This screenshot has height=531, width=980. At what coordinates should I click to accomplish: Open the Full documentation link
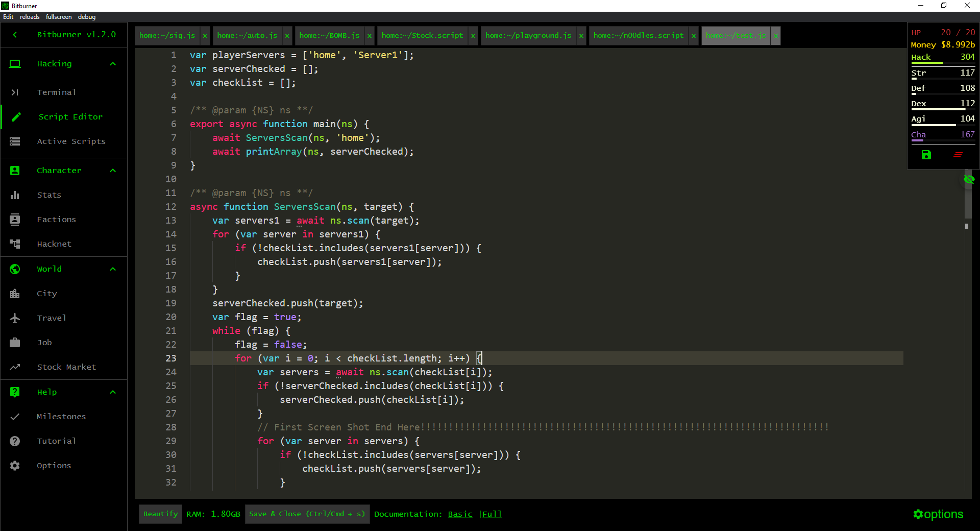coord(492,514)
